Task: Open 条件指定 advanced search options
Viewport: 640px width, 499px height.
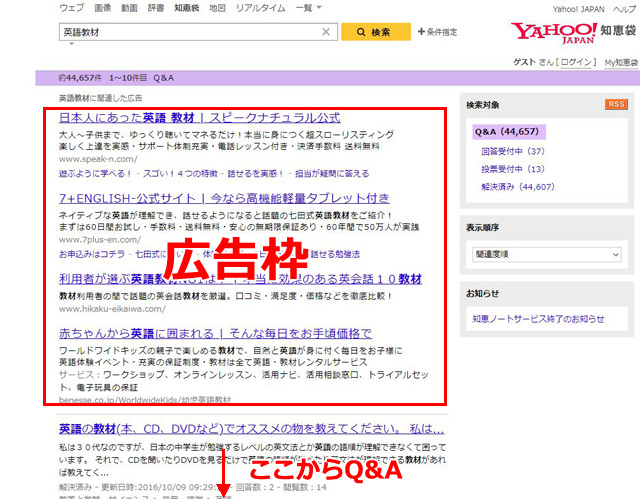Action: (437, 32)
